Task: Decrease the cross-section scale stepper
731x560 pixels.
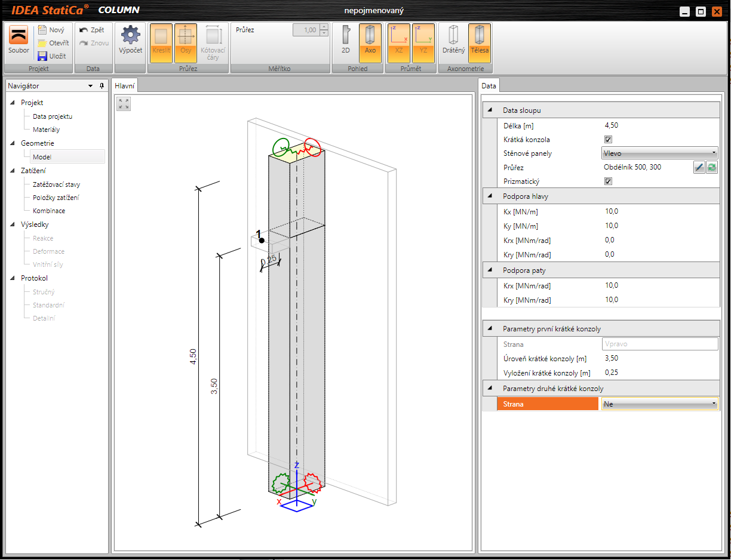Action: pyautogui.click(x=324, y=33)
